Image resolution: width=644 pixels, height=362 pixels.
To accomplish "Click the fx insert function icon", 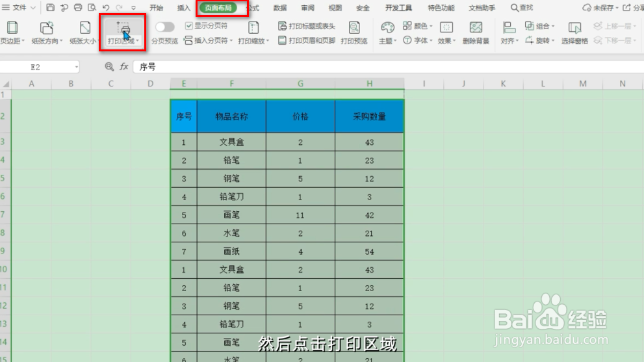I will click(123, 66).
